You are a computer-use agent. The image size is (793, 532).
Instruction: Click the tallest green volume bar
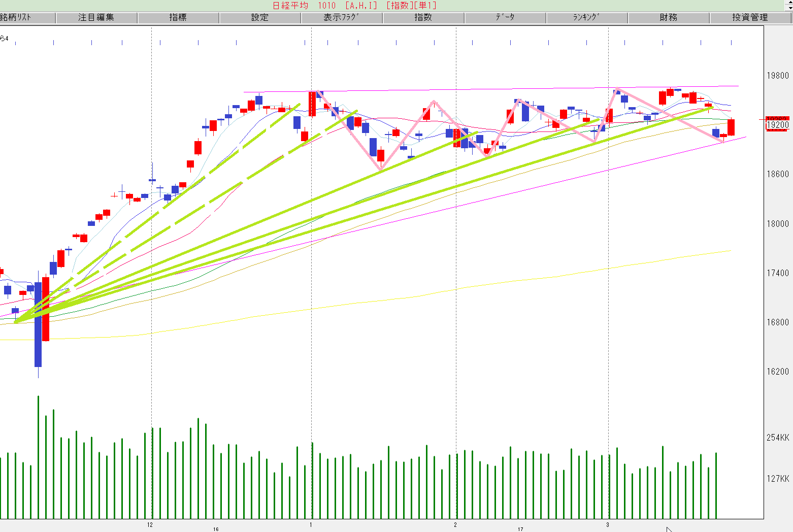(x=38, y=457)
